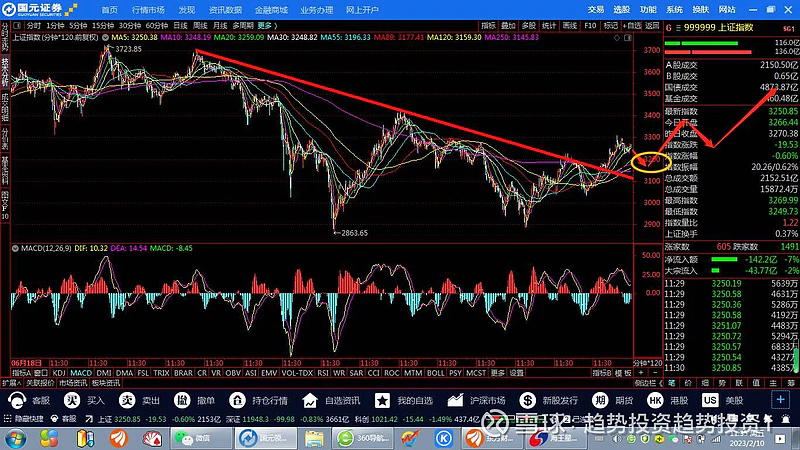Click the 买入 (buy) icon
The width and height of the screenshot is (800, 450).
(x=72, y=401)
